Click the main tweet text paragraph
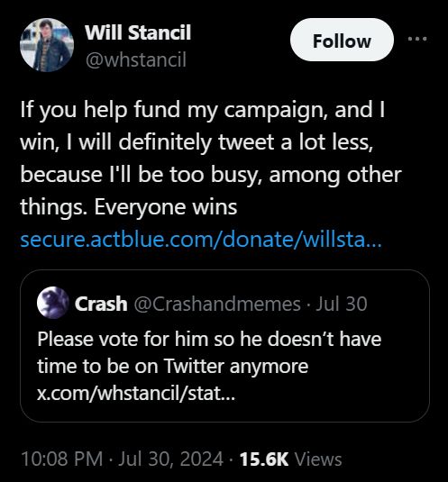 click(211, 158)
